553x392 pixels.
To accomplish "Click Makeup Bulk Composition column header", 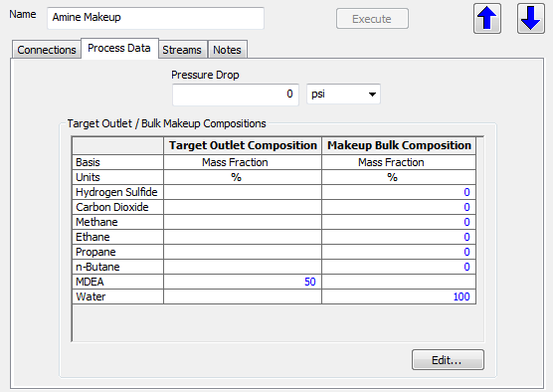I will coord(399,145).
